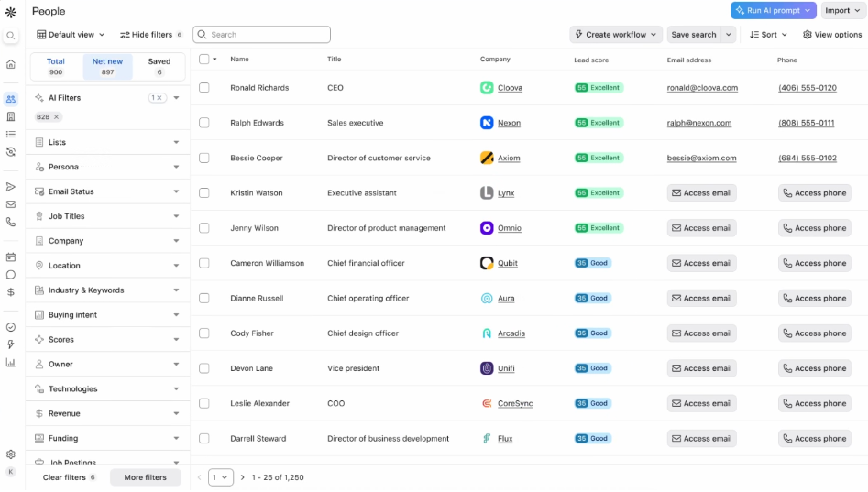868x492 pixels.
Task: Click the Cloova company logo icon
Action: pos(487,88)
